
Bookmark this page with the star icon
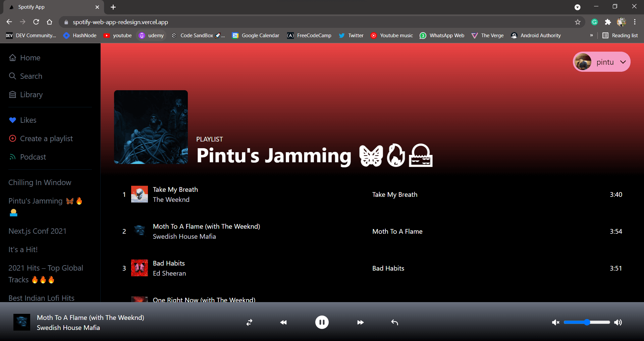click(578, 22)
